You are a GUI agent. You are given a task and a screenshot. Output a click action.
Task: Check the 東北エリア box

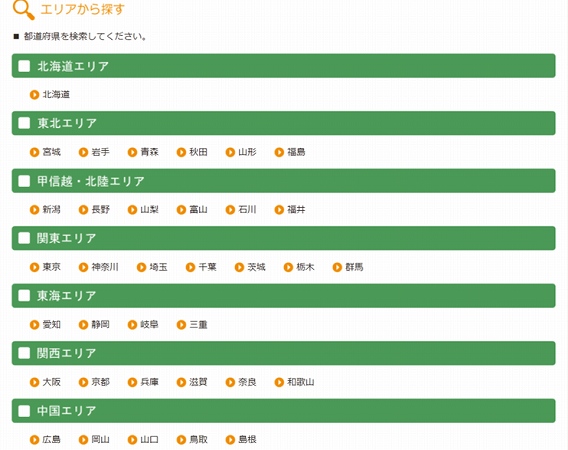24,123
